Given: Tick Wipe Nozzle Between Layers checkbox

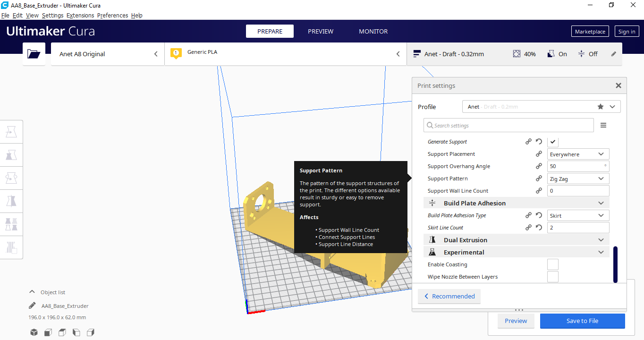Looking at the screenshot, I should [x=553, y=277].
